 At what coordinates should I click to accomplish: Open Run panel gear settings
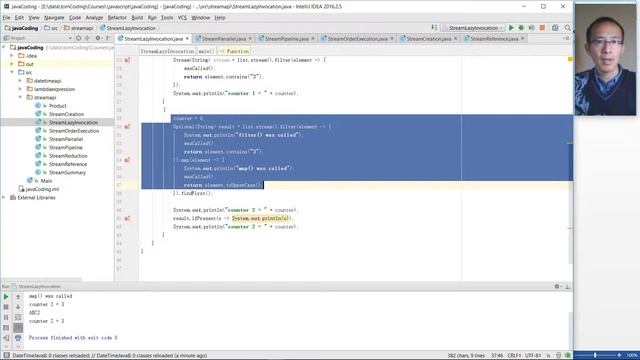pyautogui.click(x=557, y=287)
